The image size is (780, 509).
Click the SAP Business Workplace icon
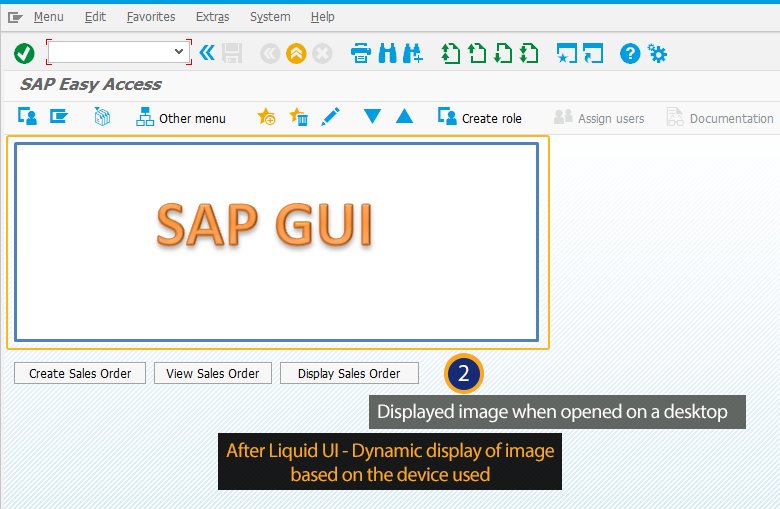pyautogui.click(x=102, y=117)
